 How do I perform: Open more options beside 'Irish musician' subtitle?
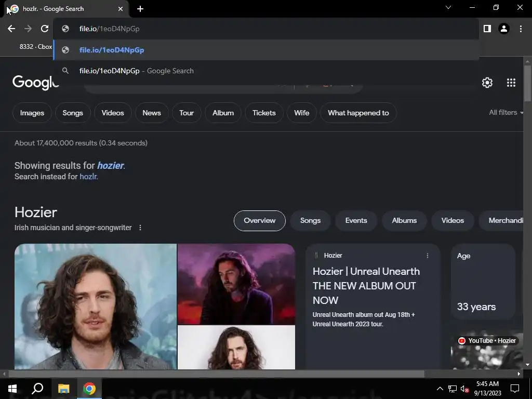coord(140,228)
